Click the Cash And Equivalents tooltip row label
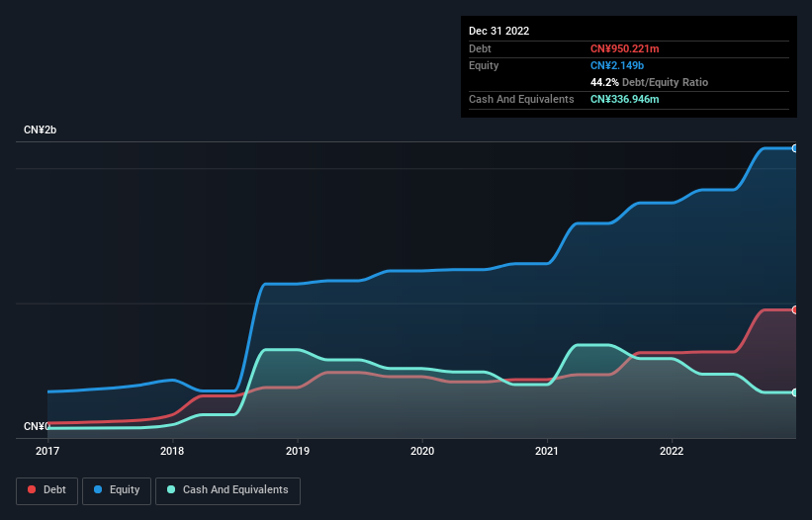 pyautogui.click(x=521, y=99)
